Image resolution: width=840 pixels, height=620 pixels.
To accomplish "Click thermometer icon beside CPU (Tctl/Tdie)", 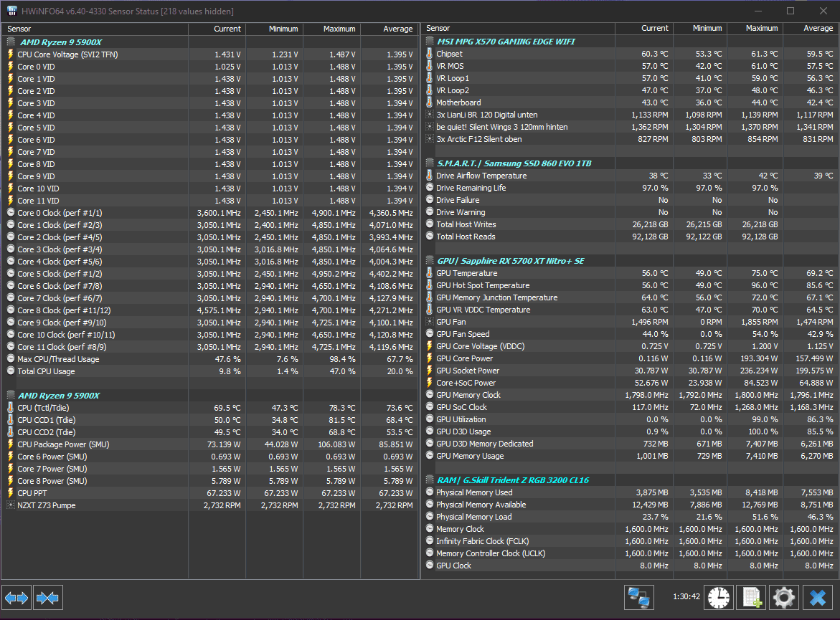I will tap(10, 407).
